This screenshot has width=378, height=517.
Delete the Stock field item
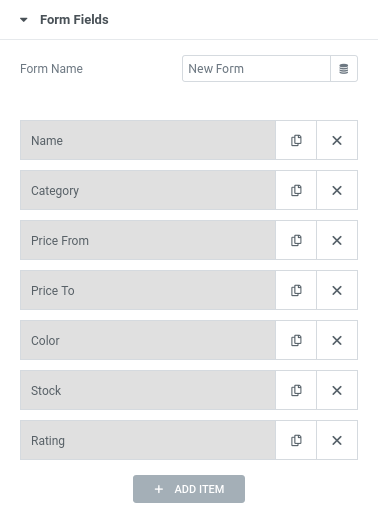tap(337, 390)
